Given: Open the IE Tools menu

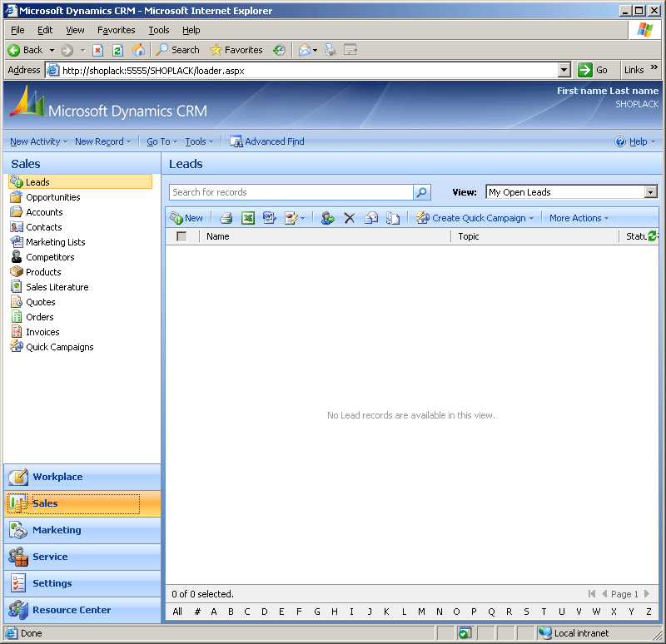Looking at the screenshot, I should 159,30.
